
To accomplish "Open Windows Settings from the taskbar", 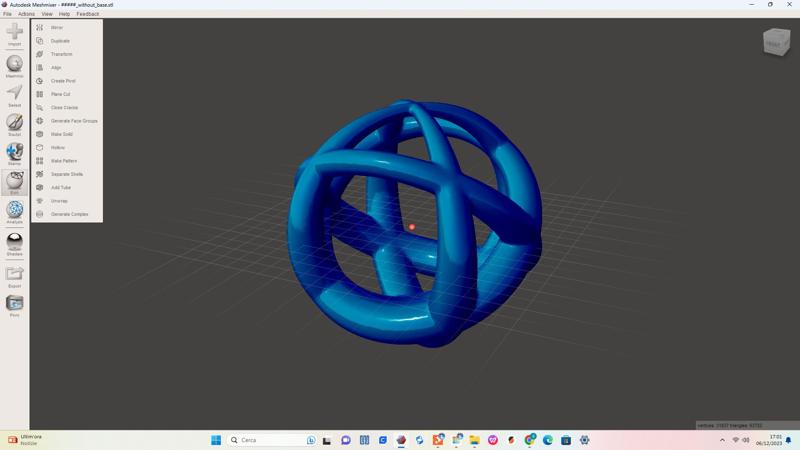I will [x=585, y=440].
